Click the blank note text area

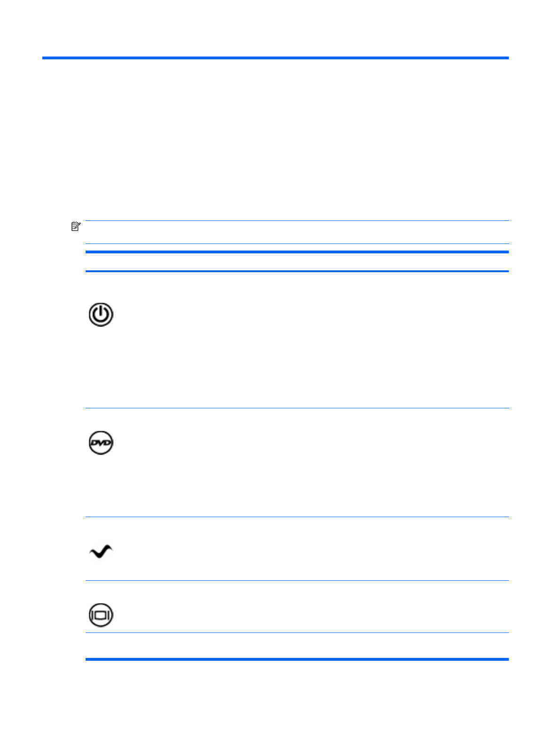pos(296,232)
